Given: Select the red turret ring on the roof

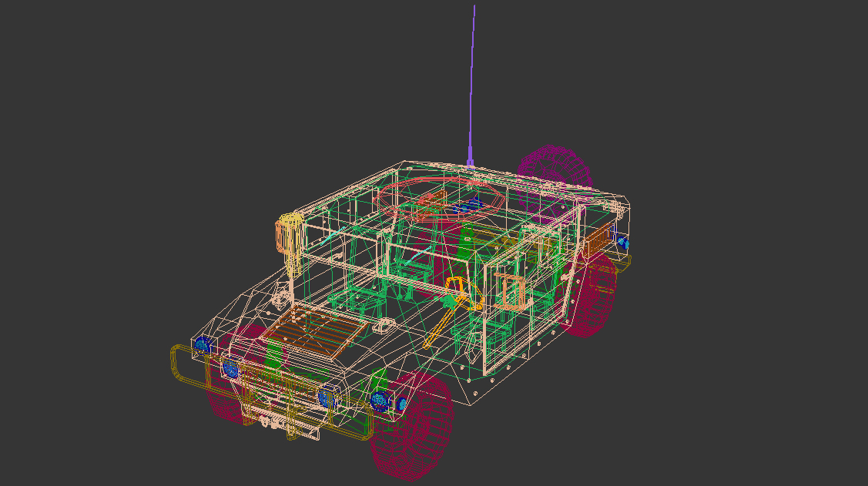Looking at the screenshot, I should 440,199.
